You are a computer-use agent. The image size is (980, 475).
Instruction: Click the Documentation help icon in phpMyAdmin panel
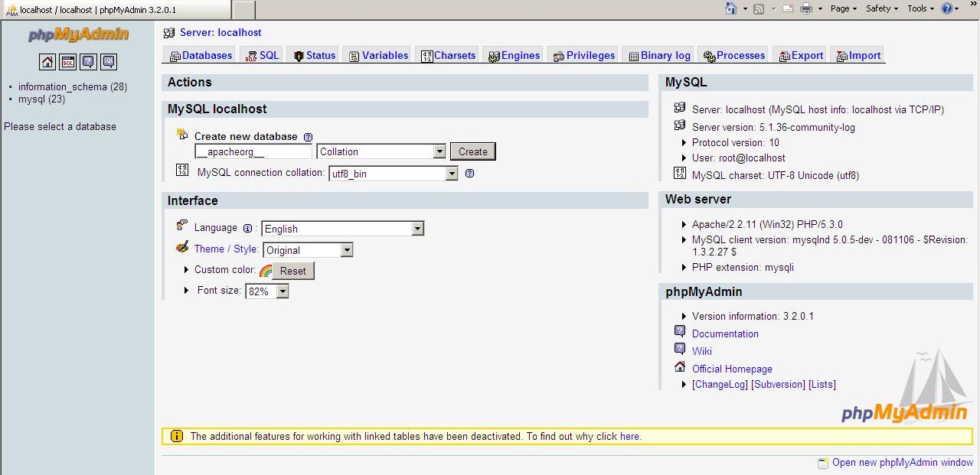680,331
